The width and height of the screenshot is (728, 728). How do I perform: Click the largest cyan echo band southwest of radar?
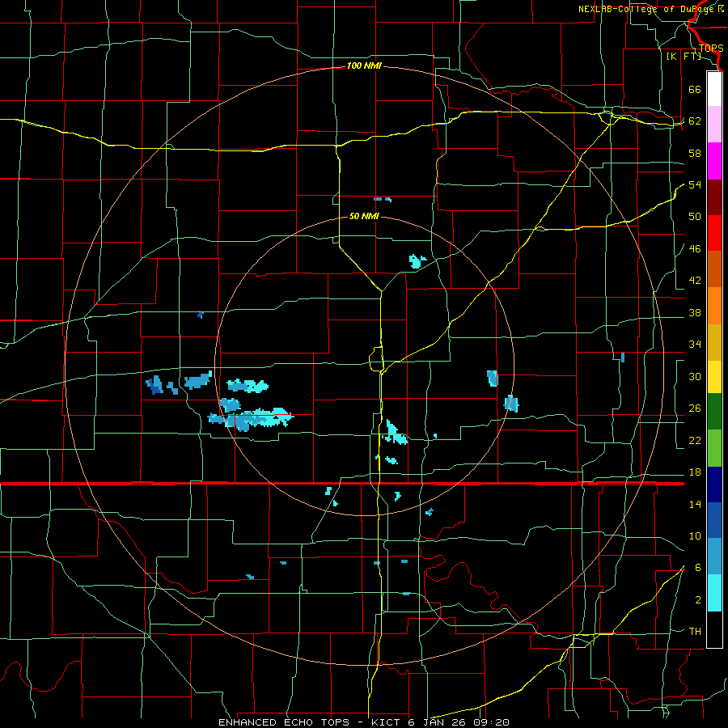252,419
